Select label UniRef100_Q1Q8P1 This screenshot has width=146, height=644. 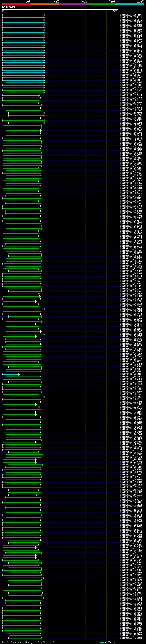(131, 352)
